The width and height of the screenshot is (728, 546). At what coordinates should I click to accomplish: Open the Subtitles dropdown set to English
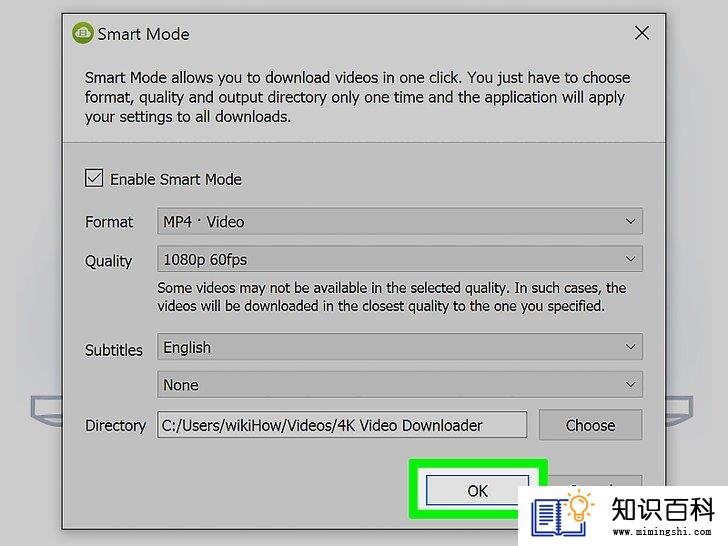pos(400,347)
